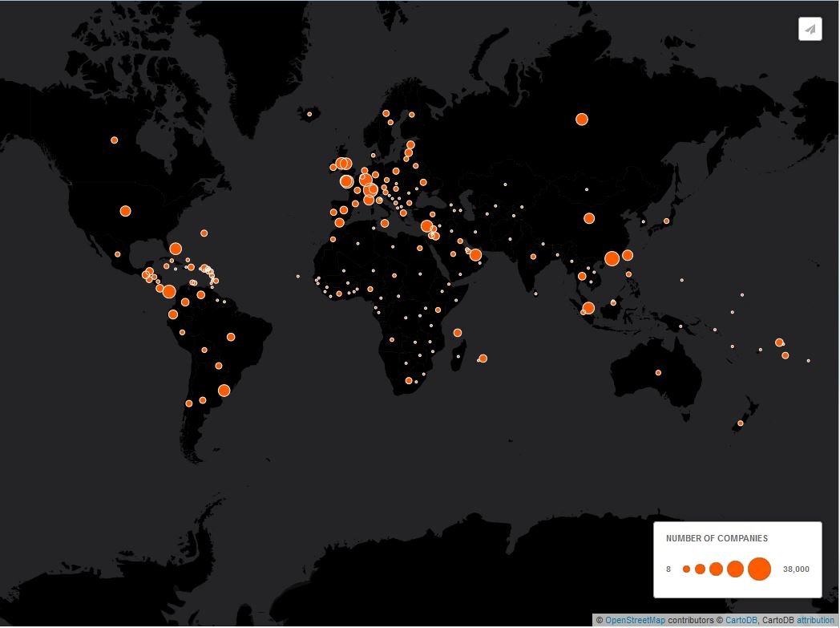840x628 pixels.
Task: Click the largest circle in the legend
Action: coord(759,569)
